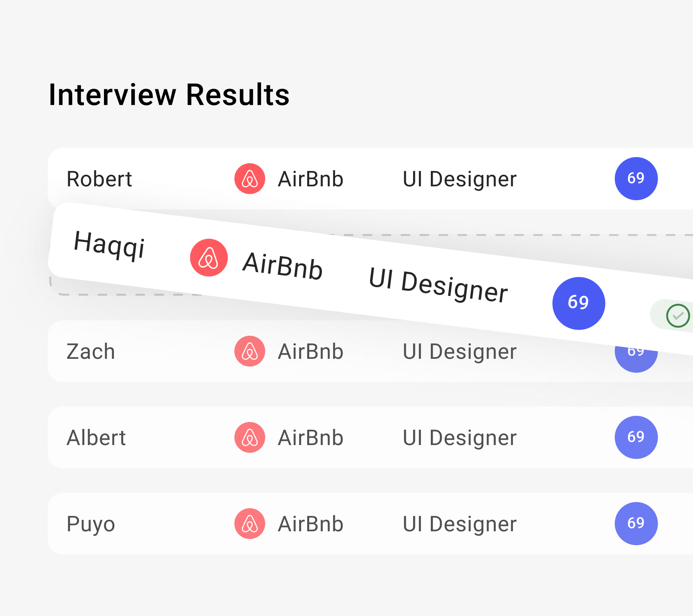Click the AirBnb logo in Puyo's row
Image resolution: width=693 pixels, height=616 pixels.
[x=250, y=524]
